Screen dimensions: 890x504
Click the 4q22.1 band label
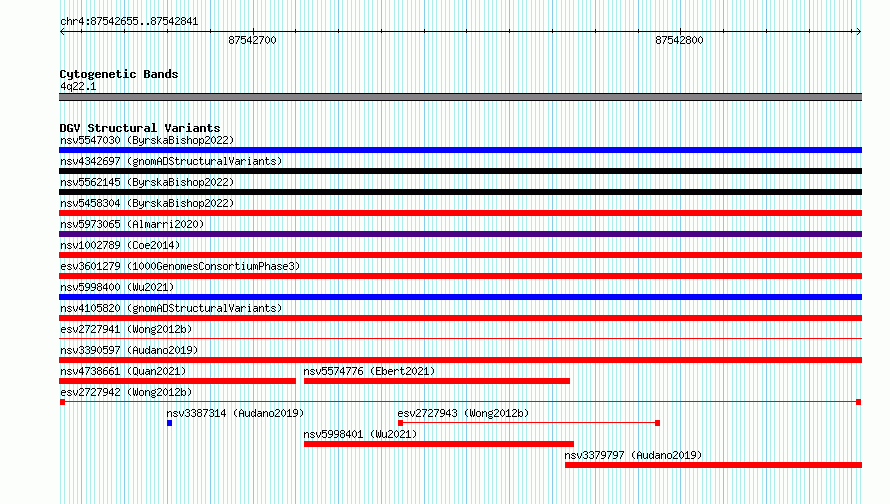[78, 86]
